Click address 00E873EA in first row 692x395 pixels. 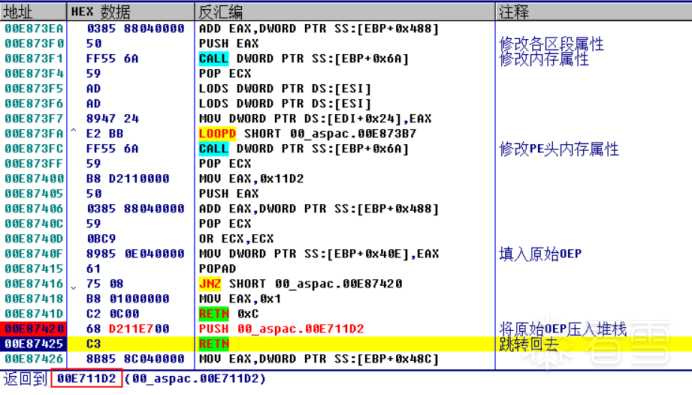pos(34,29)
